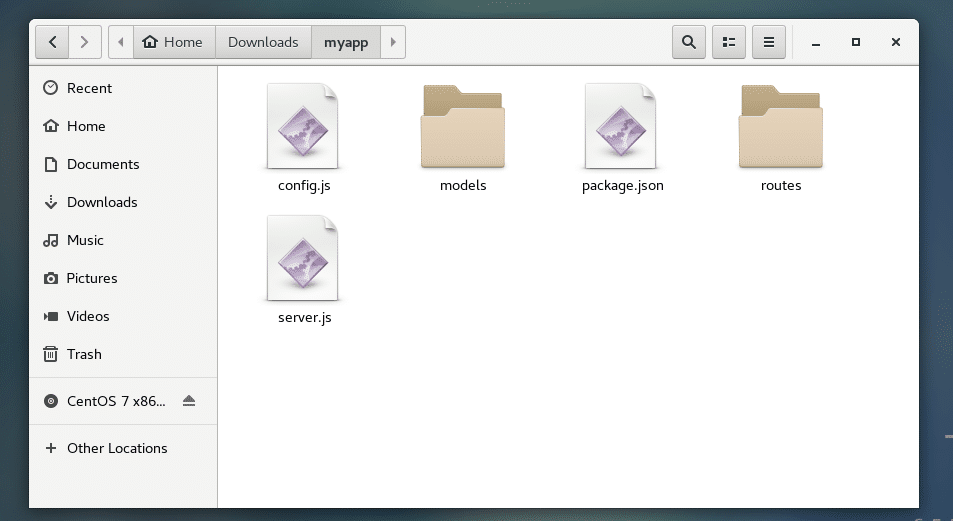Image resolution: width=953 pixels, height=521 pixels.
Task: Click the Home house icon in sidebar
Action: 50,126
